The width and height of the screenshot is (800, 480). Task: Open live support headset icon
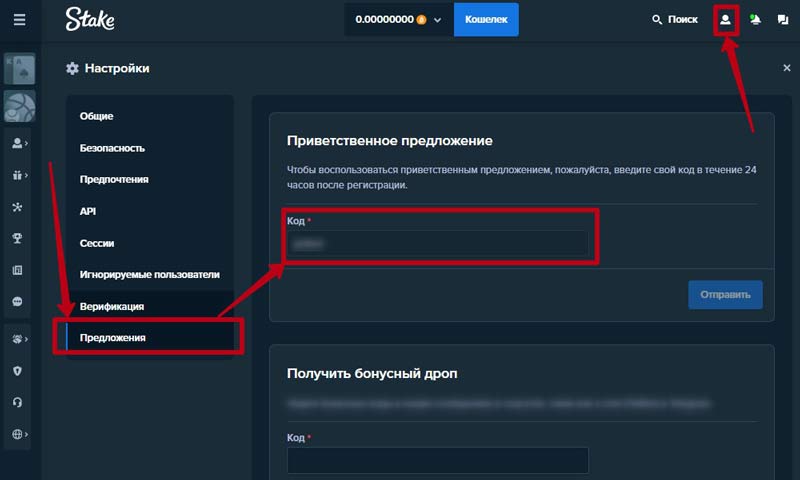[x=17, y=402]
